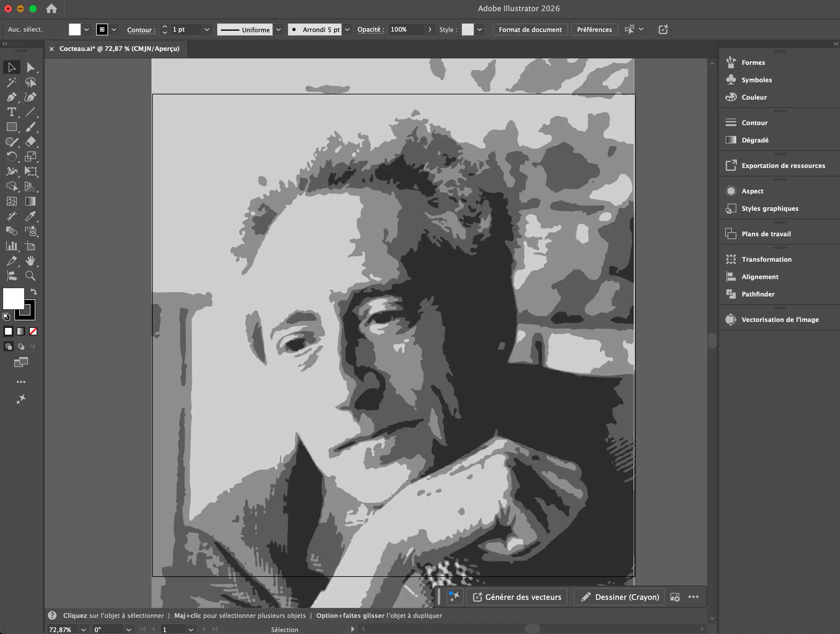Screen dimensions: 840x634
Task: Open the edit toolbar three dots
Action: [21, 382]
